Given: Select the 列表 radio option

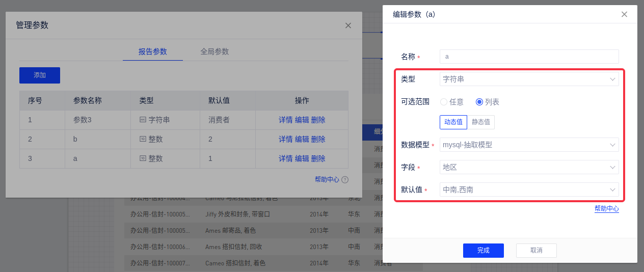Looking at the screenshot, I should [x=479, y=102].
